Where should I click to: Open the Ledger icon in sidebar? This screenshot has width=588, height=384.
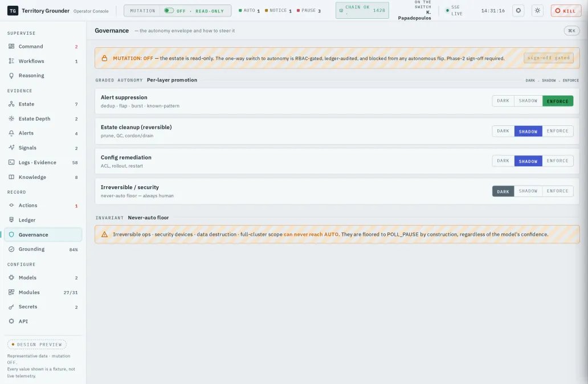coord(11,220)
